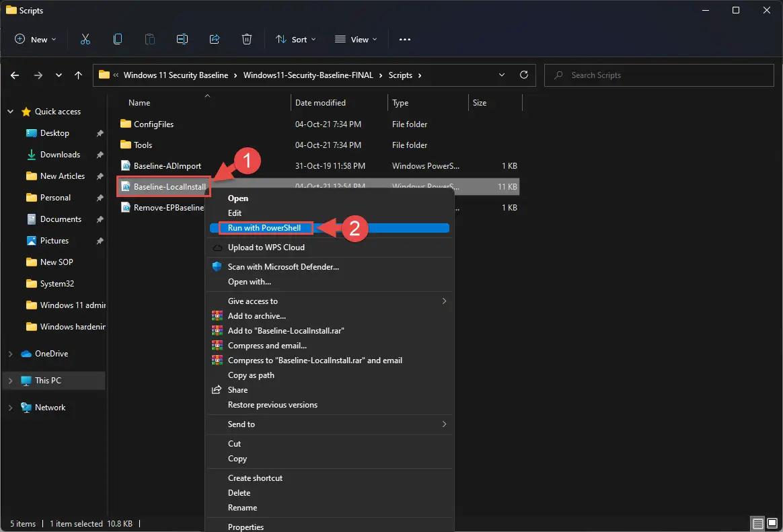The height and width of the screenshot is (532, 783).
Task: Sort by the Size column header
Action: [480, 103]
